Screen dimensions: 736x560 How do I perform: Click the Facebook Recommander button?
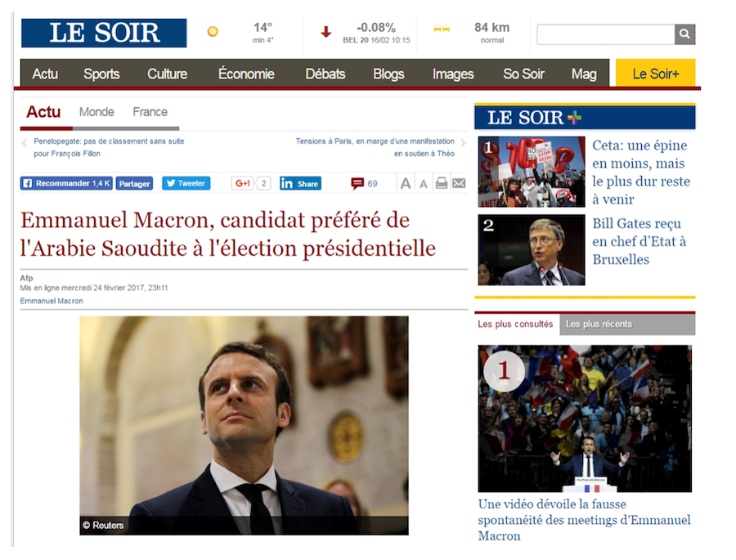pos(66,183)
